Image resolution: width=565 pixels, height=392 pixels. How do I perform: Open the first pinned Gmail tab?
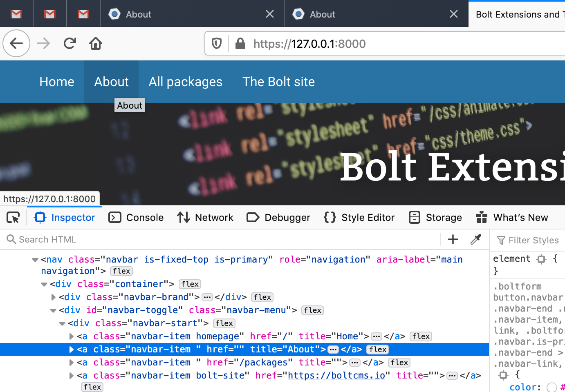click(x=16, y=14)
